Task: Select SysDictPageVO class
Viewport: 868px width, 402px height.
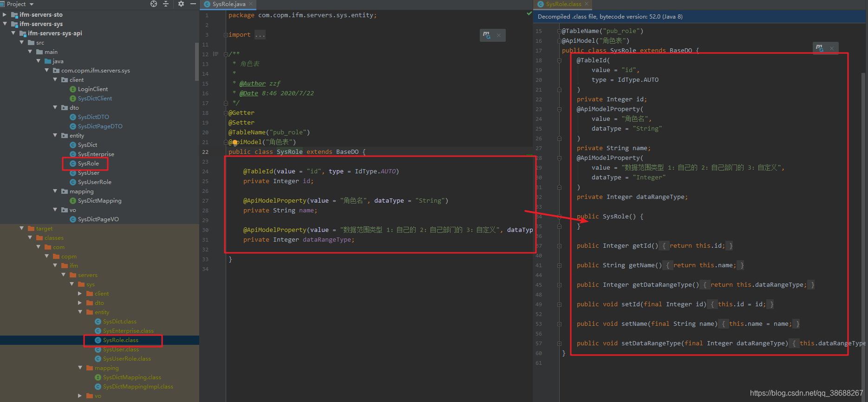Action: (98, 219)
